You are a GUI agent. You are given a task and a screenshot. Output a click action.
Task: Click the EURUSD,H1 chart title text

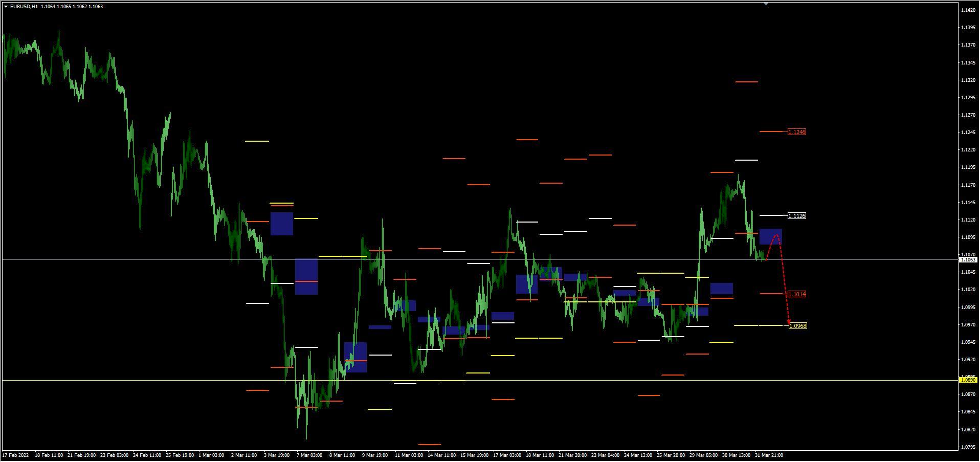[24, 7]
